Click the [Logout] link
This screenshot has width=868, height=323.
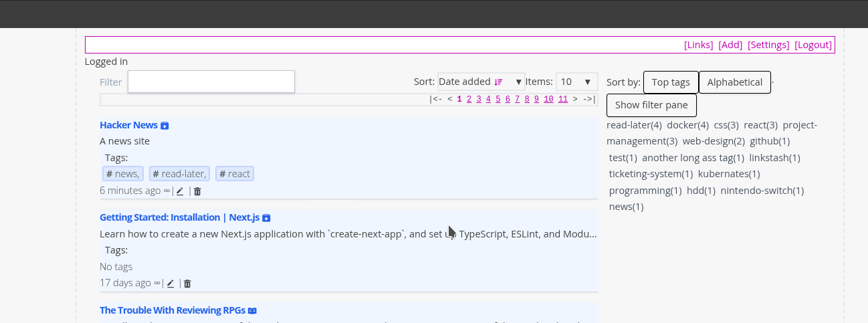(813, 45)
